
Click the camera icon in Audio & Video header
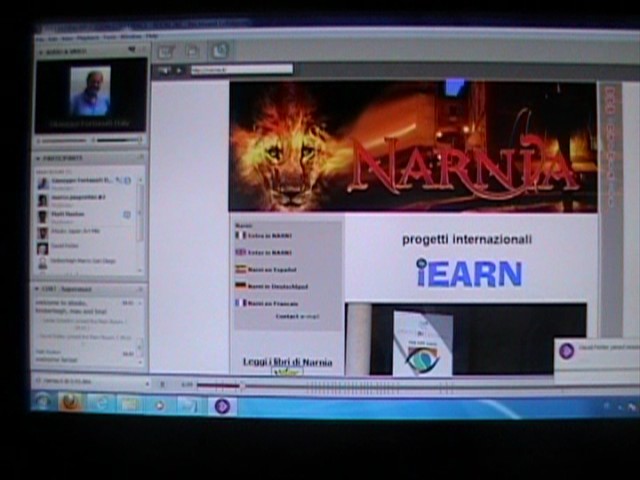(x=131, y=50)
